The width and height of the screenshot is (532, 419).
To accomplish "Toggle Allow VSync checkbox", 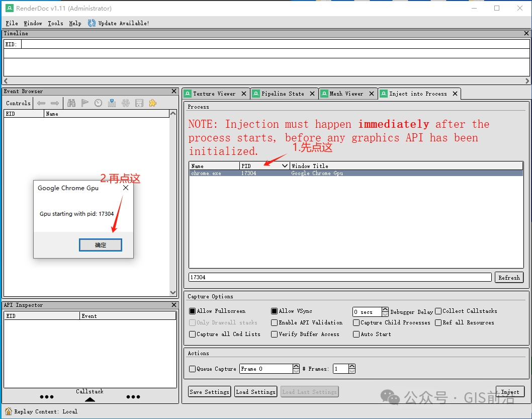I will tap(274, 311).
